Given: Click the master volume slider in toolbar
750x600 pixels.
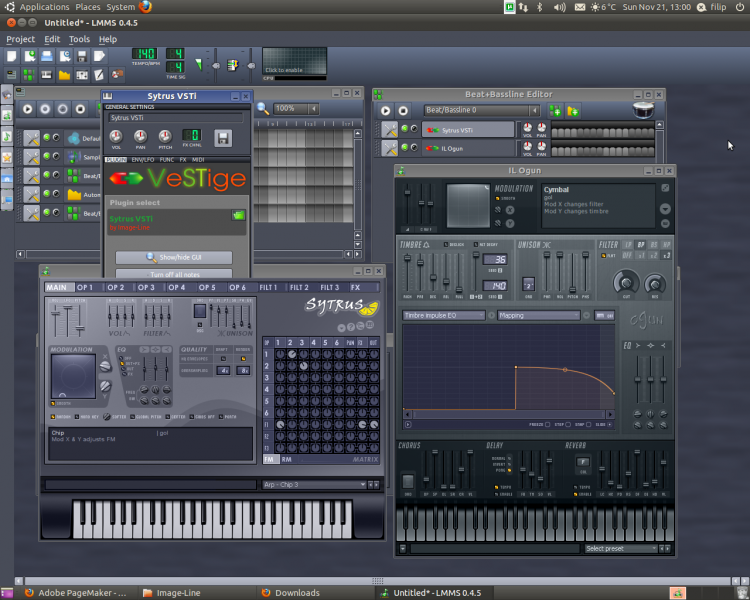Looking at the screenshot, I should pyautogui.click(x=216, y=64).
